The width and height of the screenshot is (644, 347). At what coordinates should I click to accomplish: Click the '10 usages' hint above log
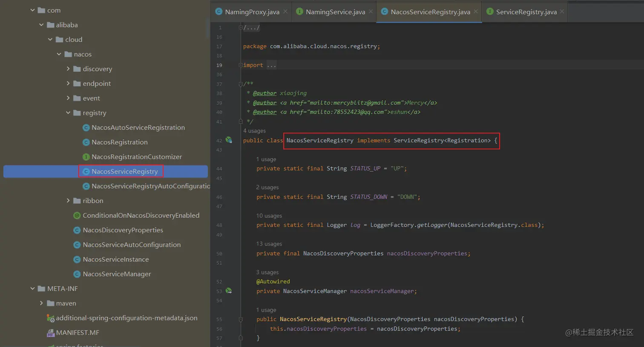click(x=269, y=216)
